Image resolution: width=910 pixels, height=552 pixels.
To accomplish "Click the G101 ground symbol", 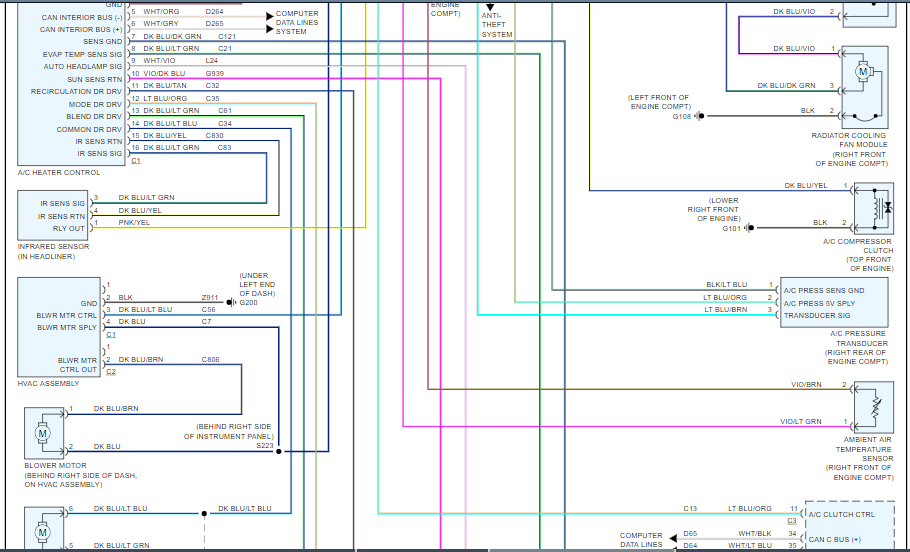I will click(750, 228).
